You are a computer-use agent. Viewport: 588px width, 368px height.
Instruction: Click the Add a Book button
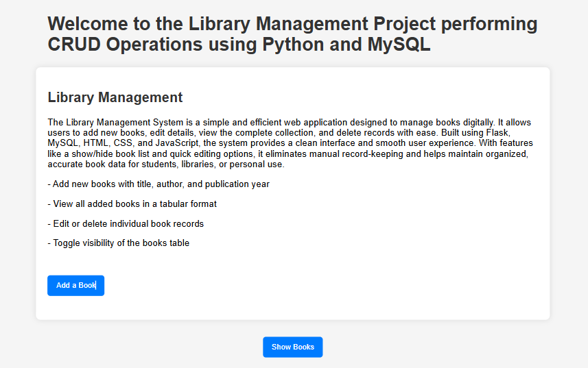pyautogui.click(x=75, y=285)
